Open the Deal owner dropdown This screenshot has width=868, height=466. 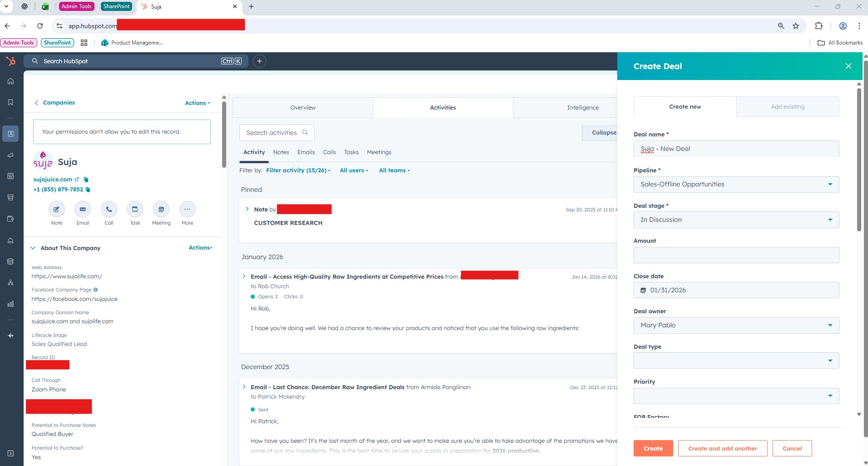(x=736, y=325)
